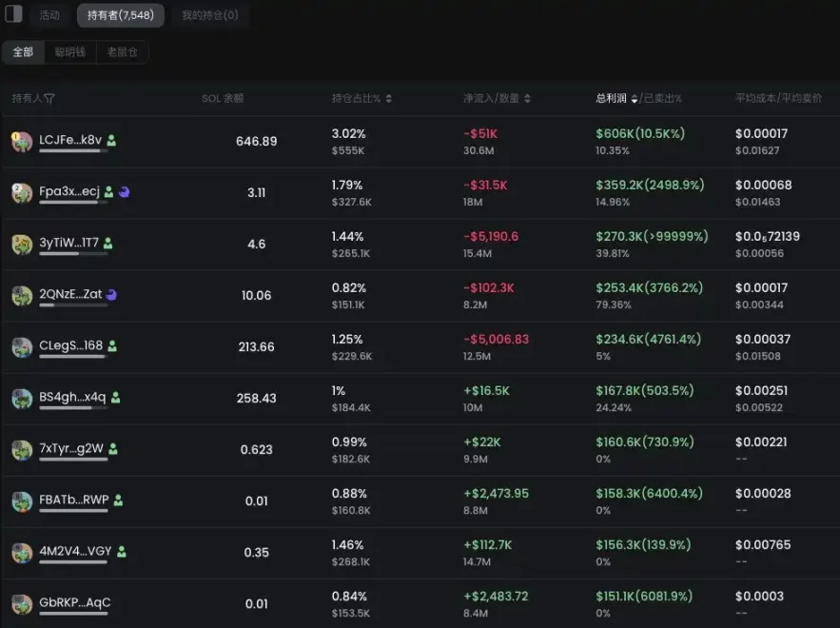Open wallet address GbRKP...AqC
840x628 pixels.
coord(72,603)
